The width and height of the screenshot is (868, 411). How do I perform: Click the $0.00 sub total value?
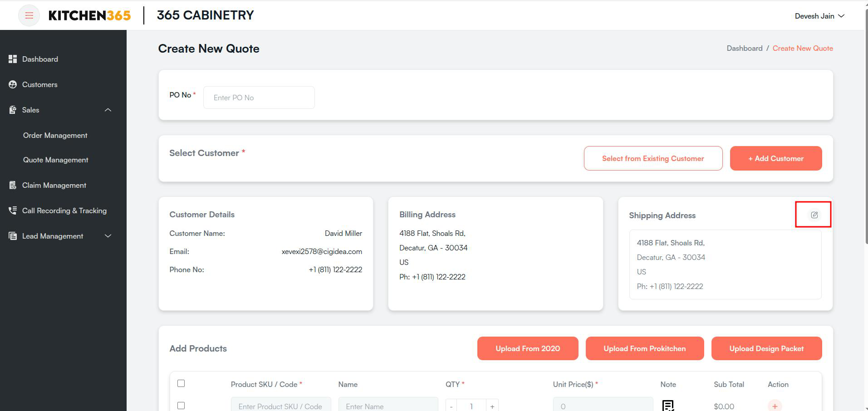[x=724, y=406]
